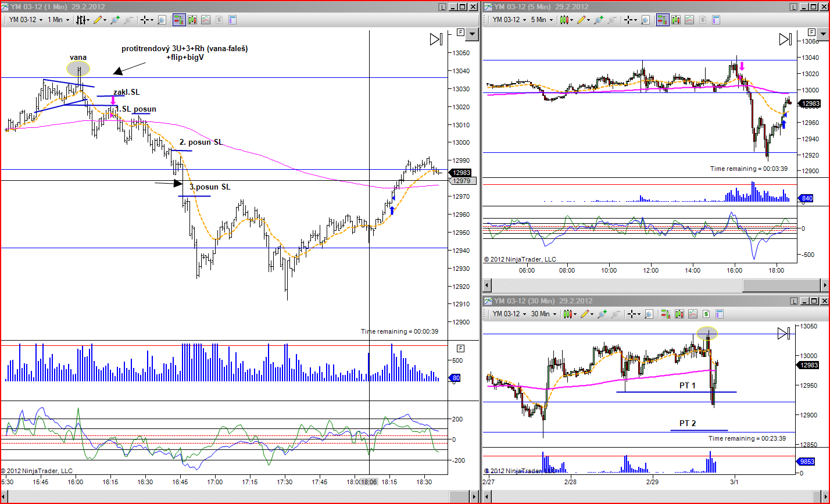The height and width of the screenshot is (504, 830).
Task: Open chart properties in the 1 Min chart toolbar
Action: (232, 20)
